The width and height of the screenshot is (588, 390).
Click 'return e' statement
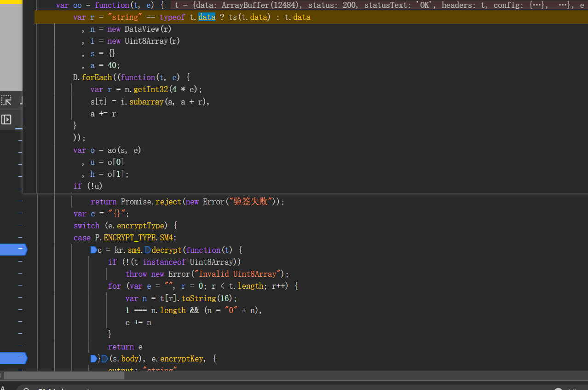pyautogui.click(x=126, y=347)
